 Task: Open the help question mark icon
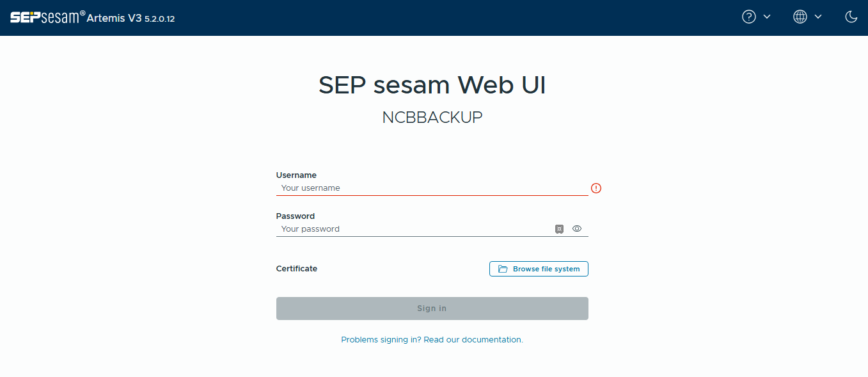click(x=748, y=17)
